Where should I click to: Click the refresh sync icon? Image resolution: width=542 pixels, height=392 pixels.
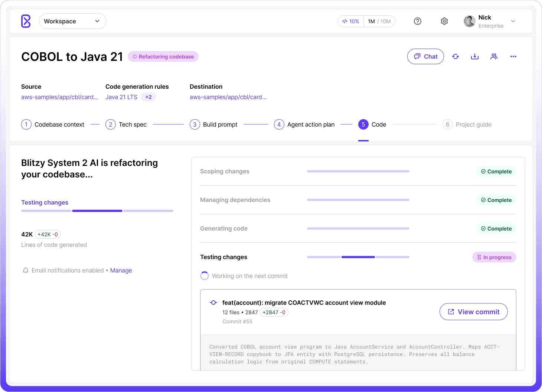point(456,56)
